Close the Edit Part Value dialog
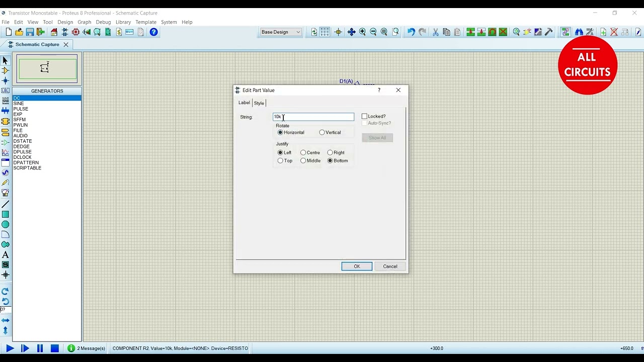Image resolution: width=644 pixels, height=362 pixels. click(x=398, y=90)
